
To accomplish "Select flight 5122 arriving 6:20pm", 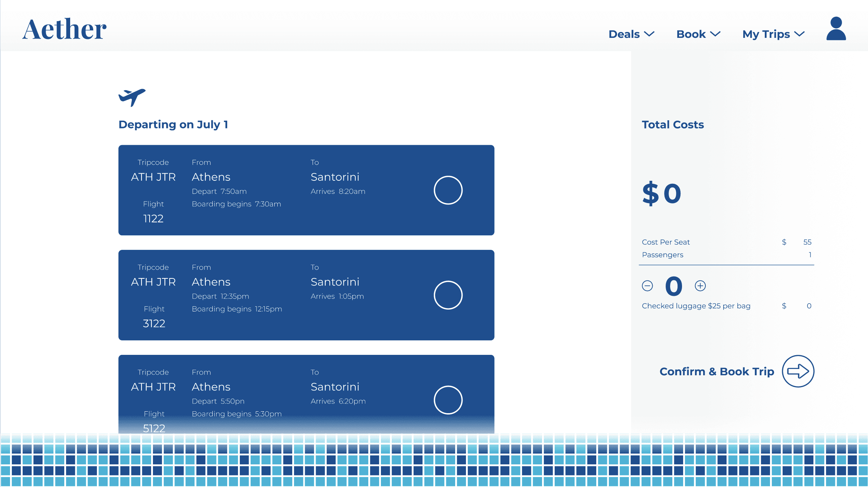I will (x=448, y=400).
